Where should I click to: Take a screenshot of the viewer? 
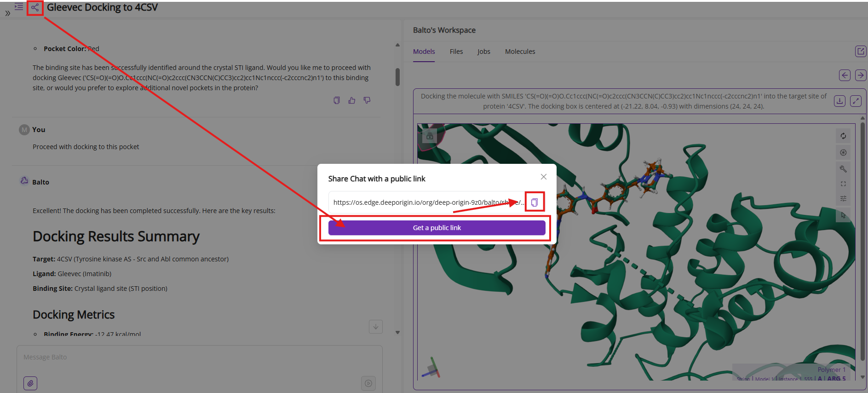pos(843,152)
